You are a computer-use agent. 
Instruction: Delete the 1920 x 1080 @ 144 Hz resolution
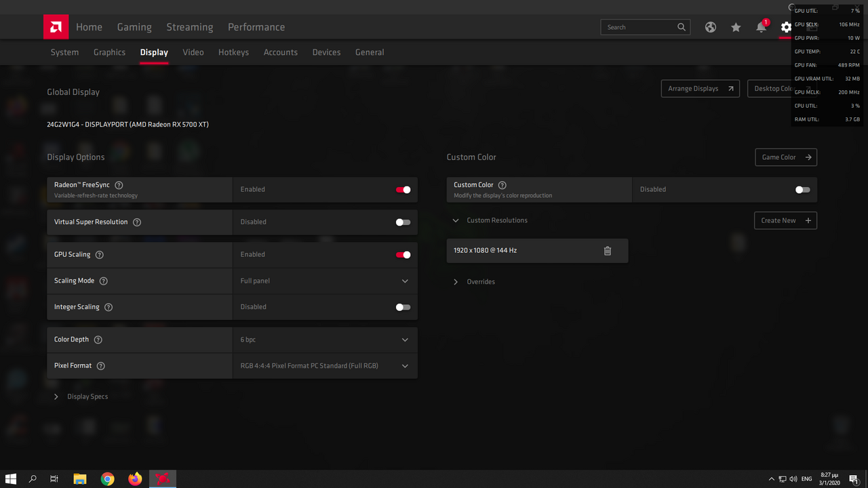tap(608, 251)
